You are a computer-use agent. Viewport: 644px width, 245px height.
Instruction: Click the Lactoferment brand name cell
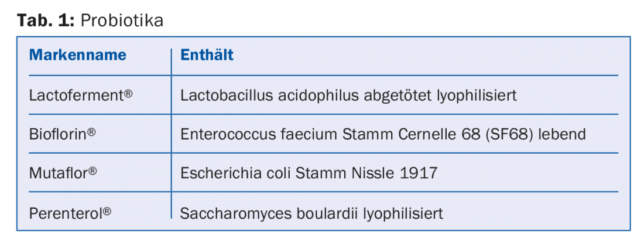76,95
